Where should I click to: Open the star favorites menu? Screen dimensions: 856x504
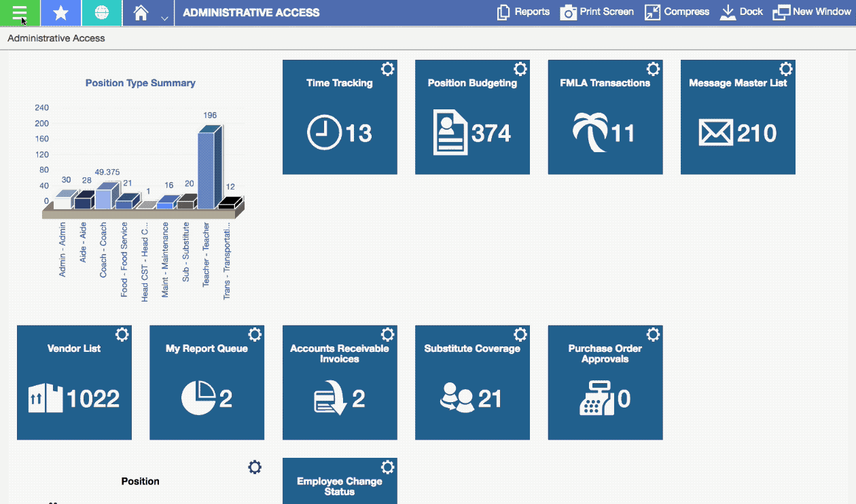[60, 13]
